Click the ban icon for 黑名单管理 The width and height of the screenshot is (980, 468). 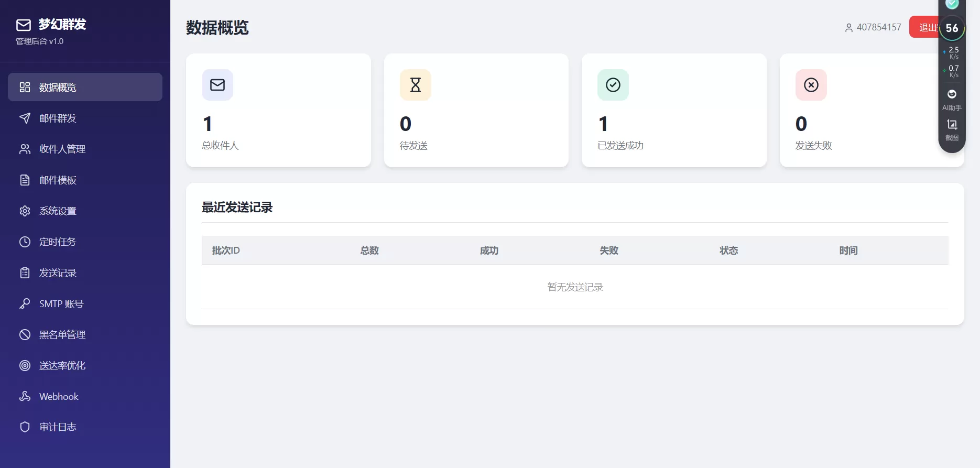25,334
